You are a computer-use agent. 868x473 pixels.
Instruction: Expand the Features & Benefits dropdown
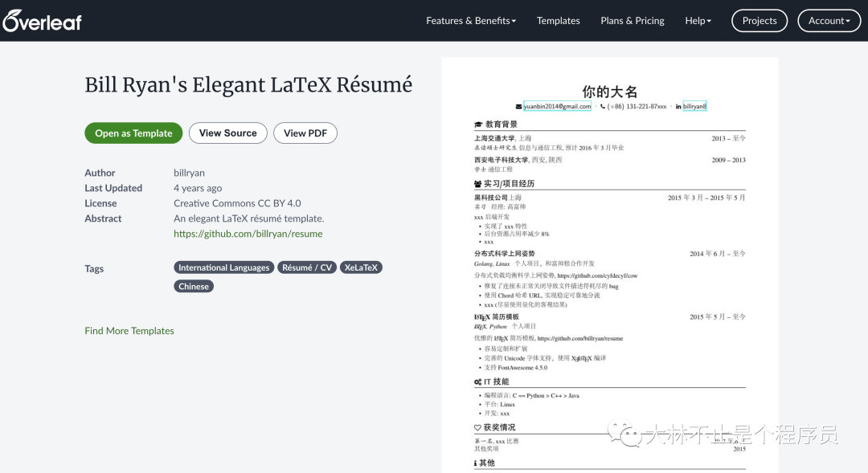coord(470,20)
